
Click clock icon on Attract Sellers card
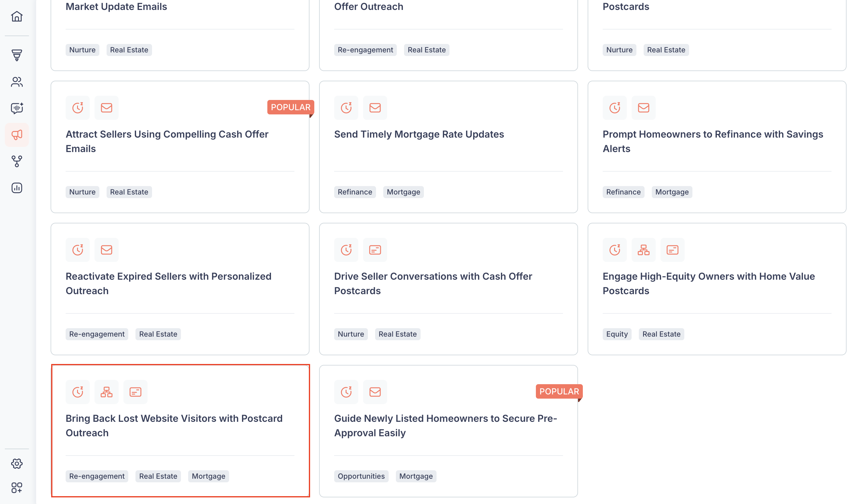(78, 107)
